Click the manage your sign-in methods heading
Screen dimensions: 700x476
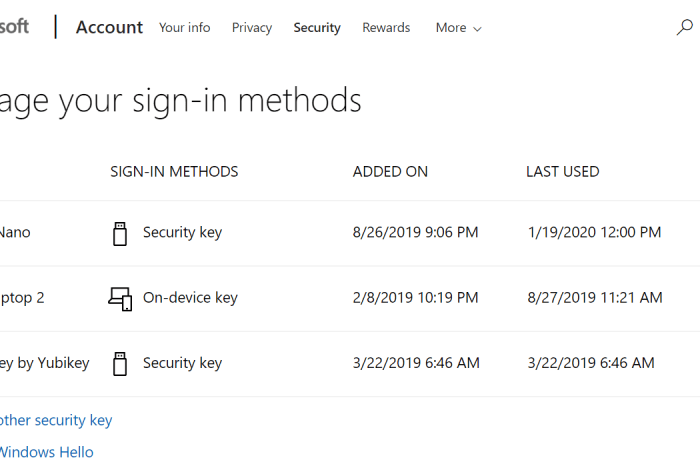(180, 100)
